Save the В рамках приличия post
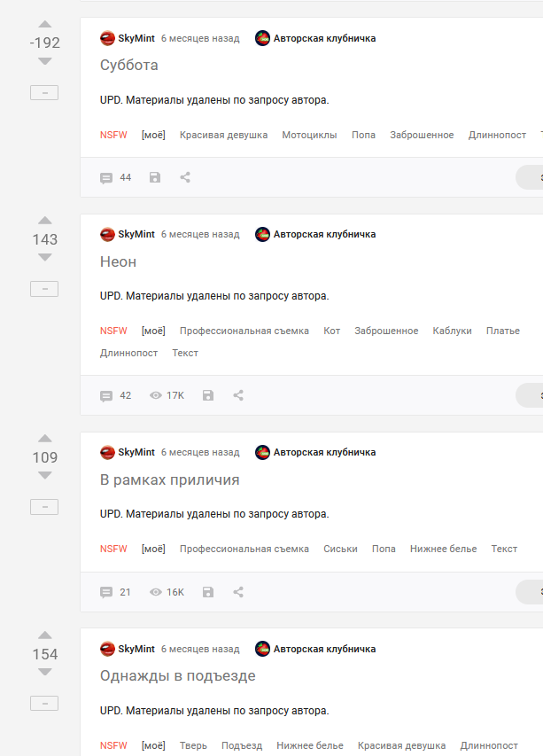Image resolution: width=543 pixels, height=756 pixels. click(x=208, y=592)
